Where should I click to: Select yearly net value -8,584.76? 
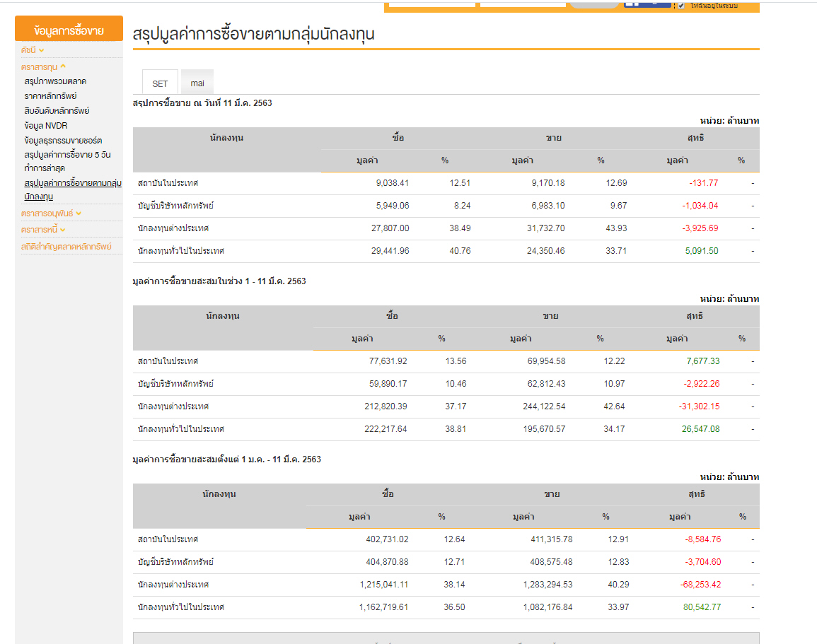coord(703,539)
